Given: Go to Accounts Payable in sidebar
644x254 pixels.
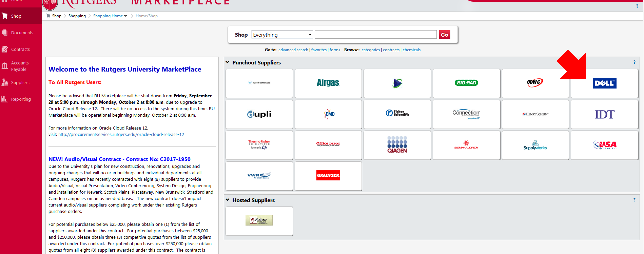Looking at the screenshot, I should click(x=20, y=66).
